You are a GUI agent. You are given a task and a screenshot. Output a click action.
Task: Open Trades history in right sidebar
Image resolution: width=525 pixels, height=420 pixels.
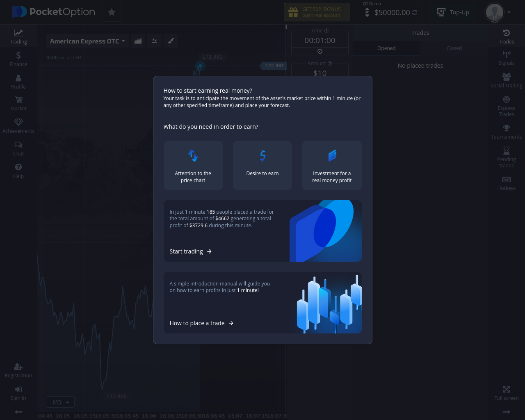pyautogui.click(x=507, y=37)
